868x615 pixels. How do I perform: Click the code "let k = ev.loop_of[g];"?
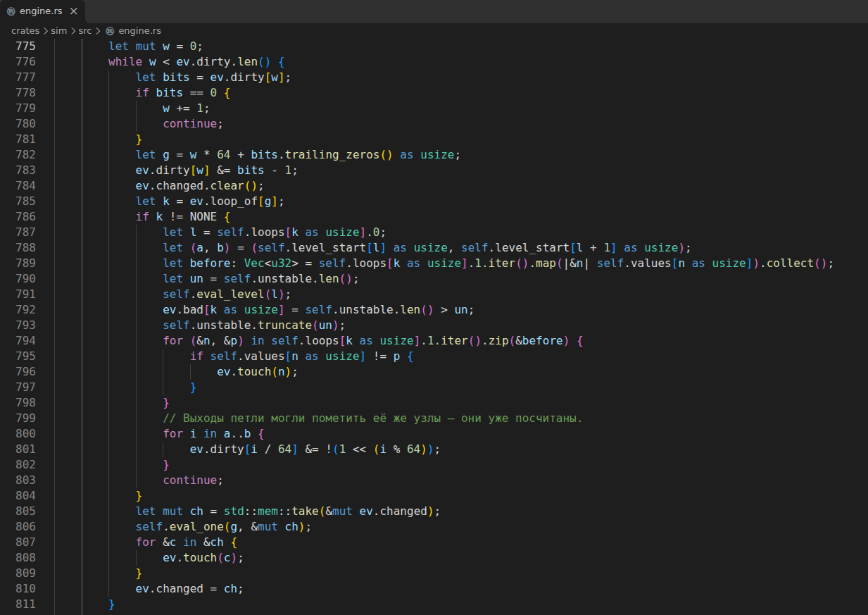tap(210, 201)
